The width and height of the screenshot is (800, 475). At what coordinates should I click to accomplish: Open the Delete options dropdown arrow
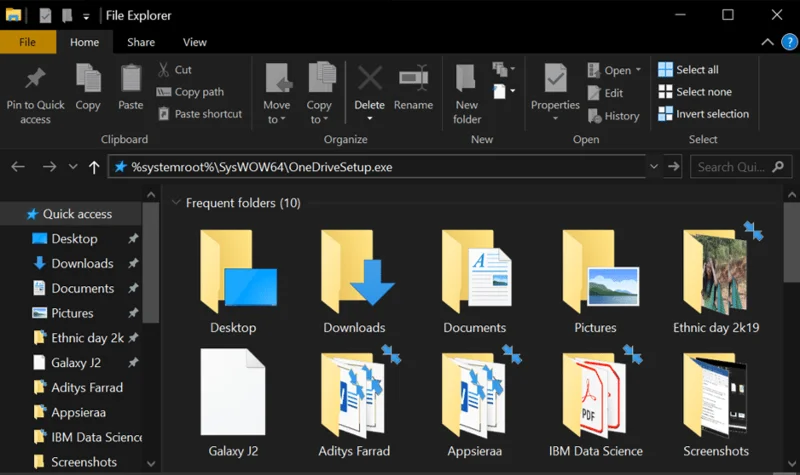(369, 119)
